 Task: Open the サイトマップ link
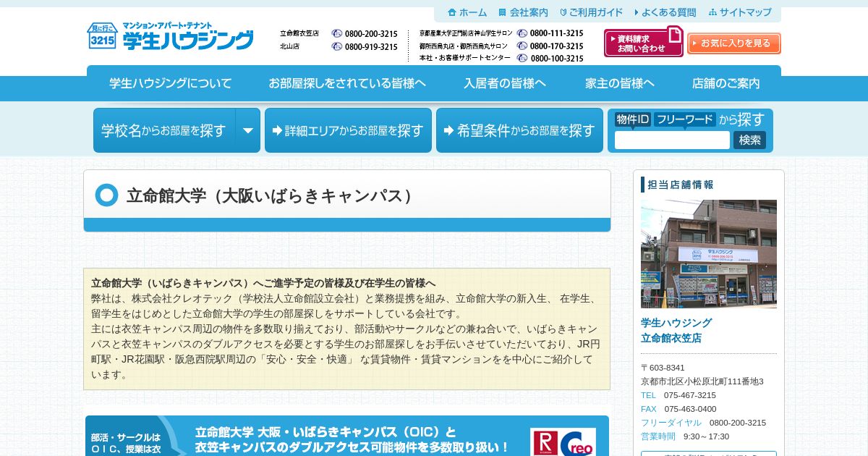click(740, 12)
